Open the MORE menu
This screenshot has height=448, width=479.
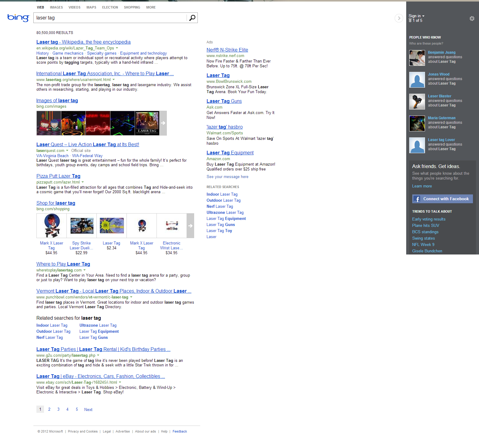151,7
